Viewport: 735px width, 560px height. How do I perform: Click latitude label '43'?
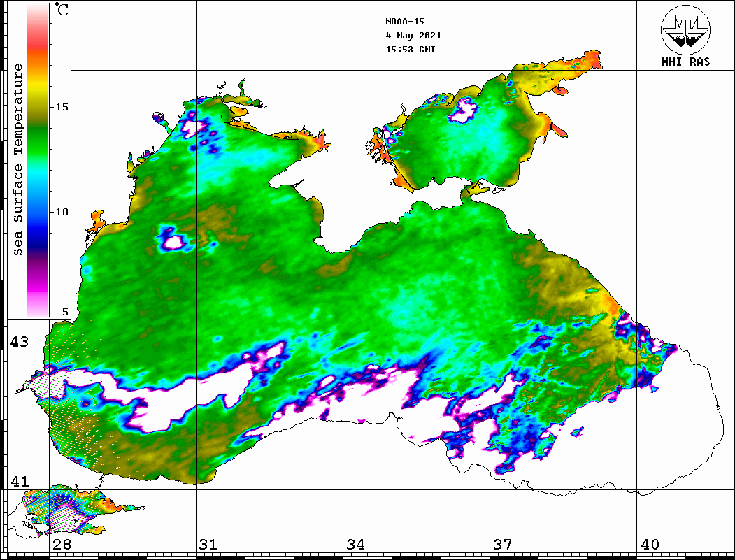(20, 342)
